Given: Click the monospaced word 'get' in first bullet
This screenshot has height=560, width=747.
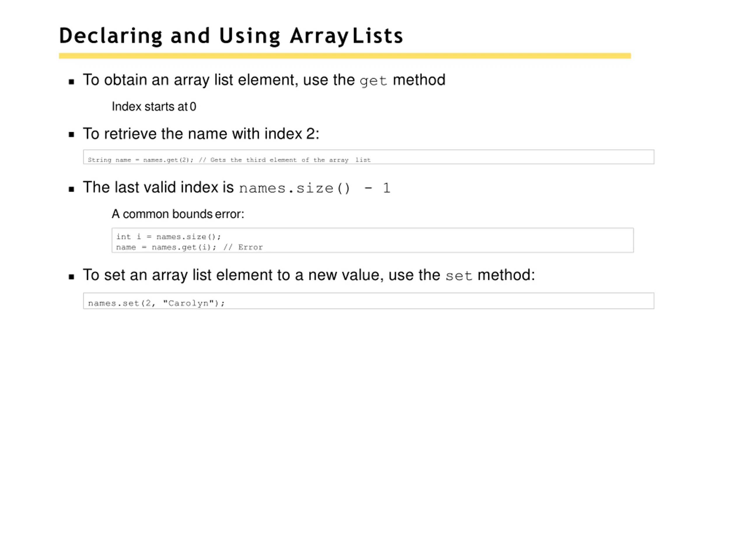Looking at the screenshot, I should pyautogui.click(x=373, y=81).
